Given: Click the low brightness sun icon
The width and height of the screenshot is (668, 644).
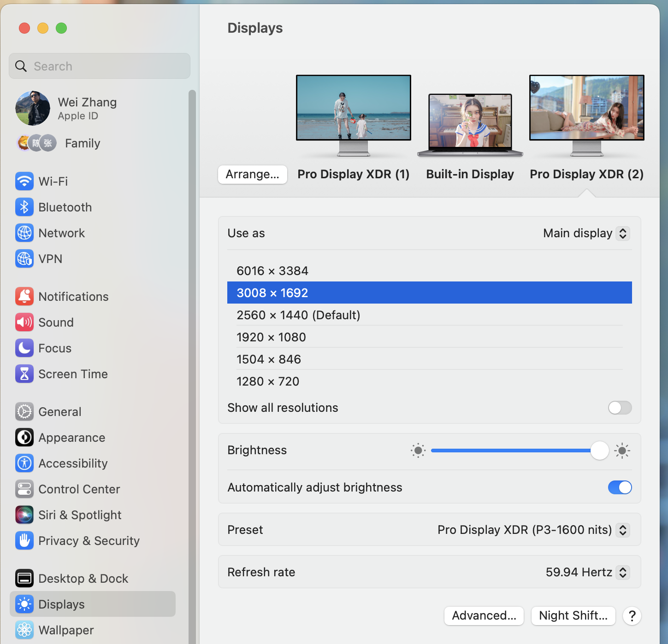Looking at the screenshot, I should 418,451.
